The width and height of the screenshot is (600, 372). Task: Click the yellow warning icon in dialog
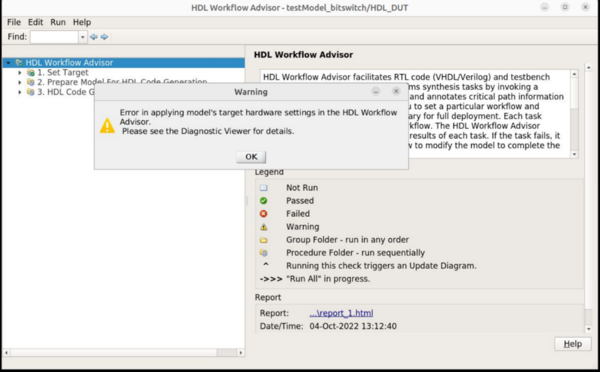point(107,126)
